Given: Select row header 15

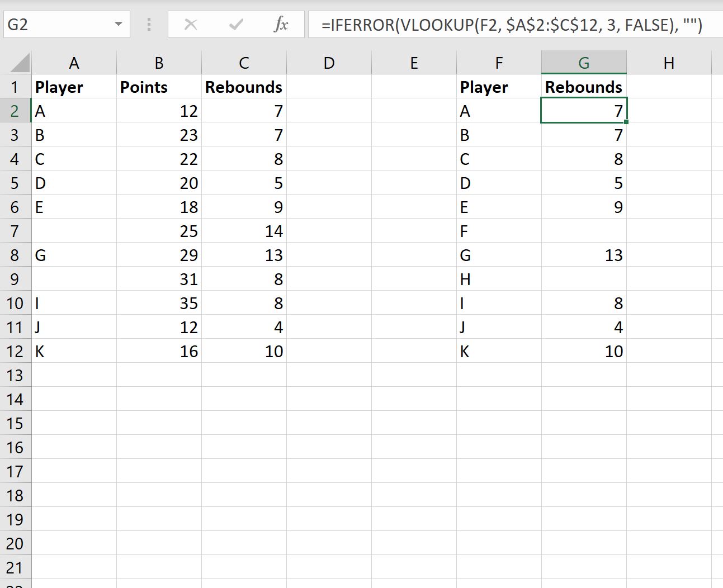Looking at the screenshot, I should pyautogui.click(x=16, y=424).
